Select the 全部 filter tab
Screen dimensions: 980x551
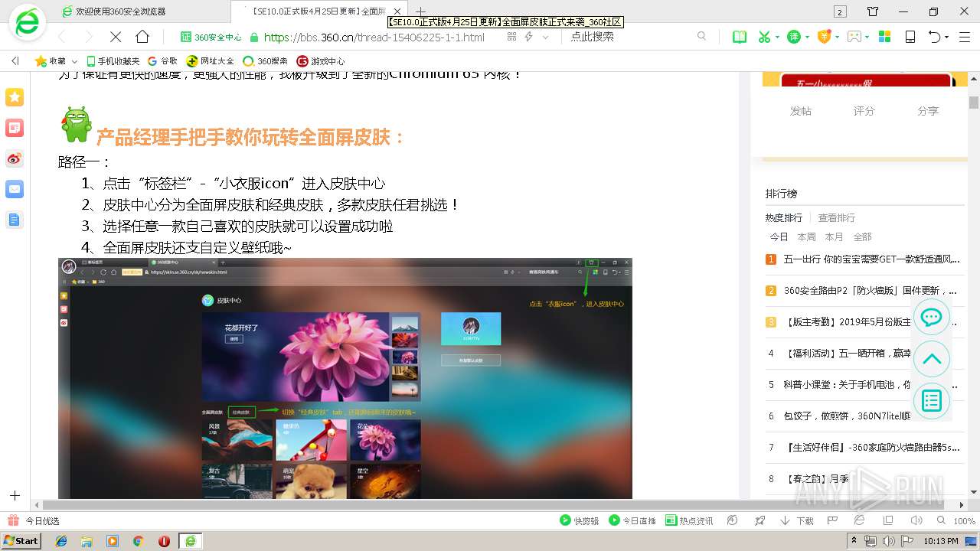(x=862, y=237)
